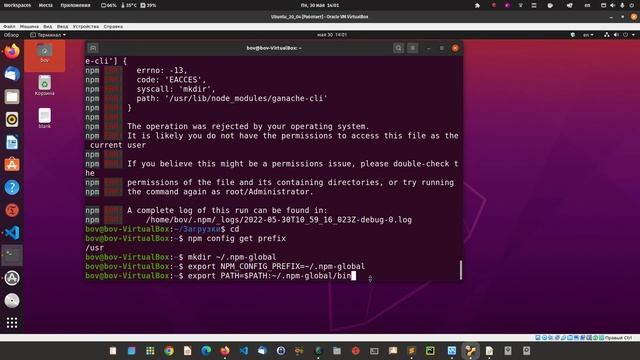
Task: Open the Files manager in dock
Action: [x=12, y=97]
